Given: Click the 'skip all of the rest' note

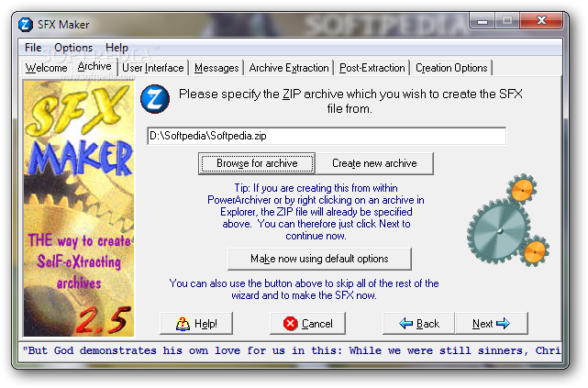Looking at the screenshot, I should (x=304, y=289).
